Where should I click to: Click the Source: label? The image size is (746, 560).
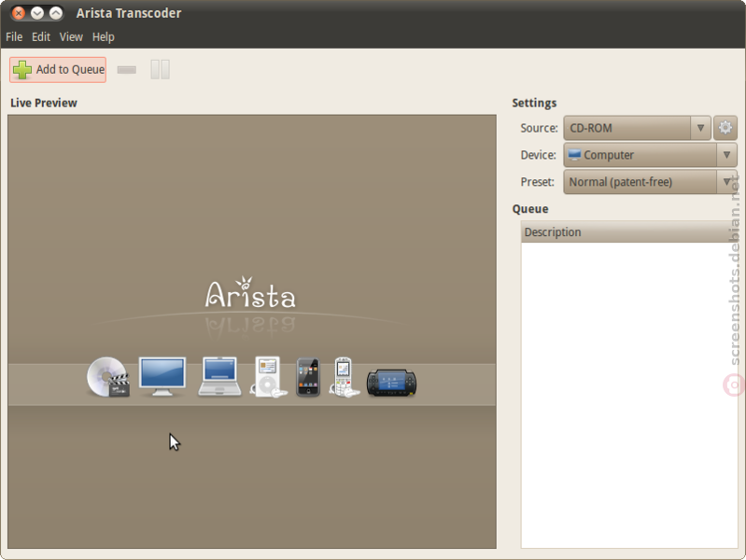click(x=539, y=128)
